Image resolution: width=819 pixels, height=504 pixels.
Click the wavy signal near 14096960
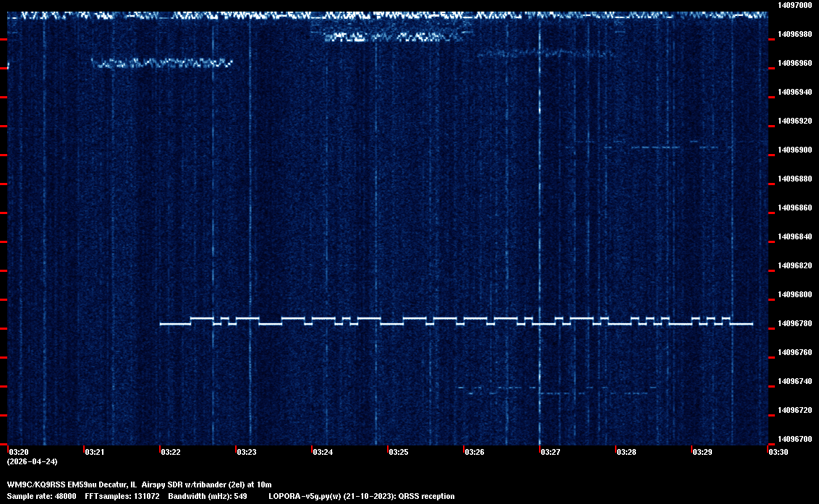tap(162, 64)
